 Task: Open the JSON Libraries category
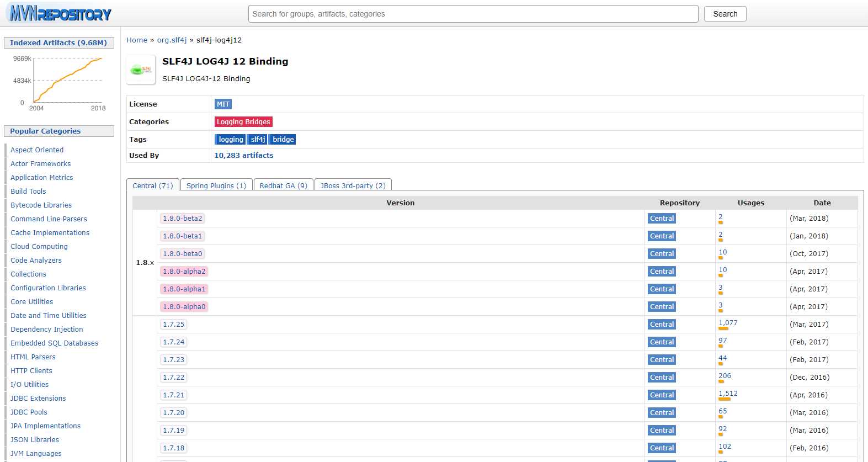tap(35, 440)
